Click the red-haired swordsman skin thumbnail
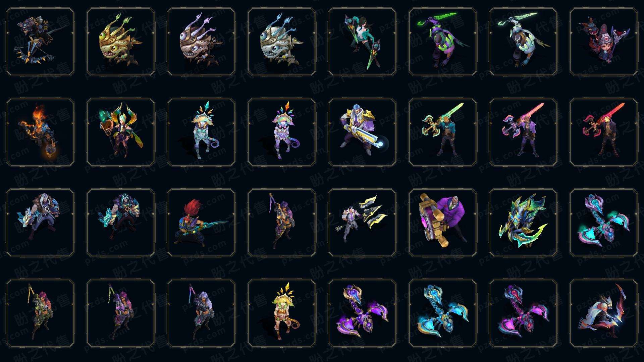644x362 pixels. click(x=201, y=223)
